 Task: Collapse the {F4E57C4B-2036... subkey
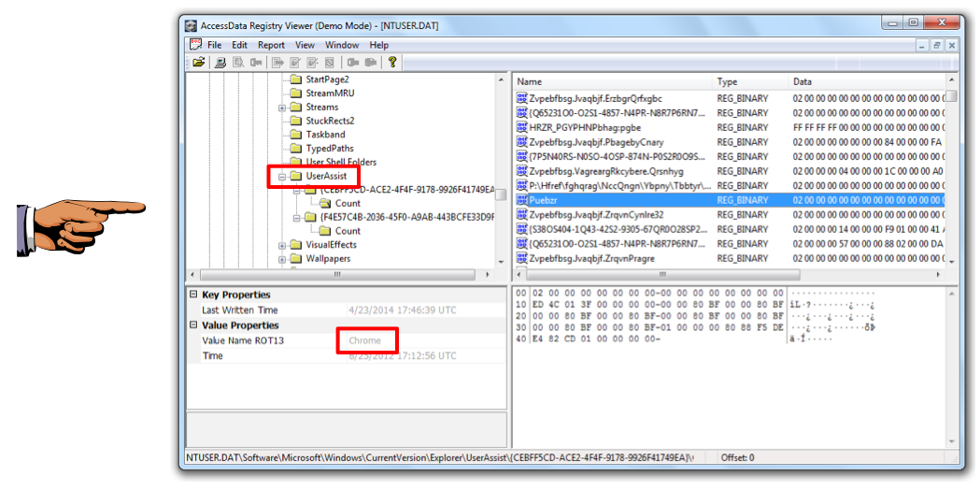296,217
